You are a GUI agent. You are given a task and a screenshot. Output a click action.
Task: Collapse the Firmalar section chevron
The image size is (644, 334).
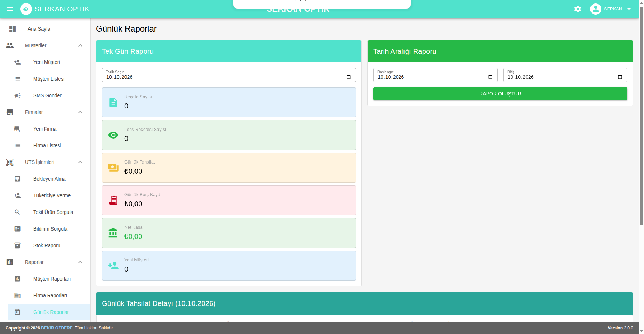[80, 112]
